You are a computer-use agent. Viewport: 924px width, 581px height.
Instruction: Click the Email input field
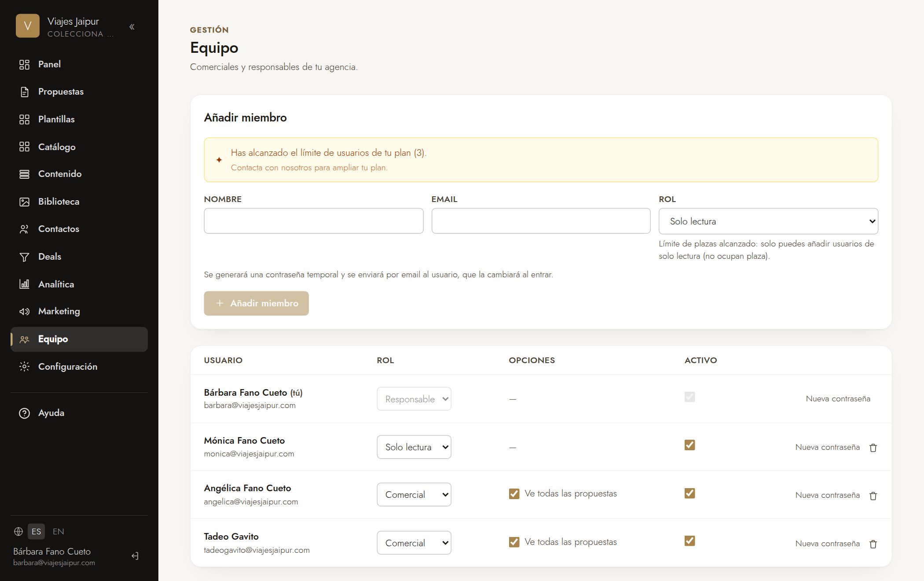click(541, 221)
